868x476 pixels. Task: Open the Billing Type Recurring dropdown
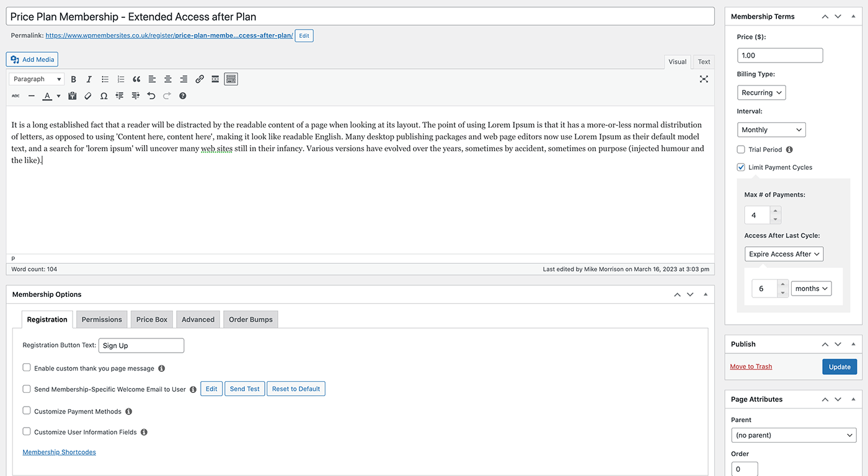pyautogui.click(x=761, y=92)
